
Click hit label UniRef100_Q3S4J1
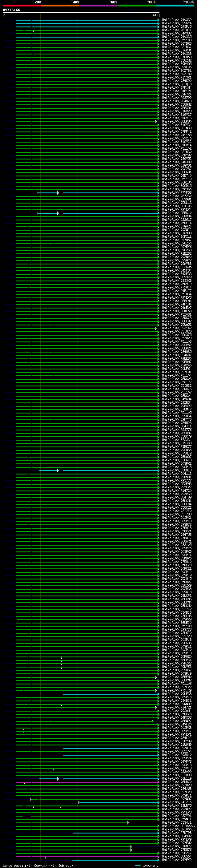click(177, 823)
